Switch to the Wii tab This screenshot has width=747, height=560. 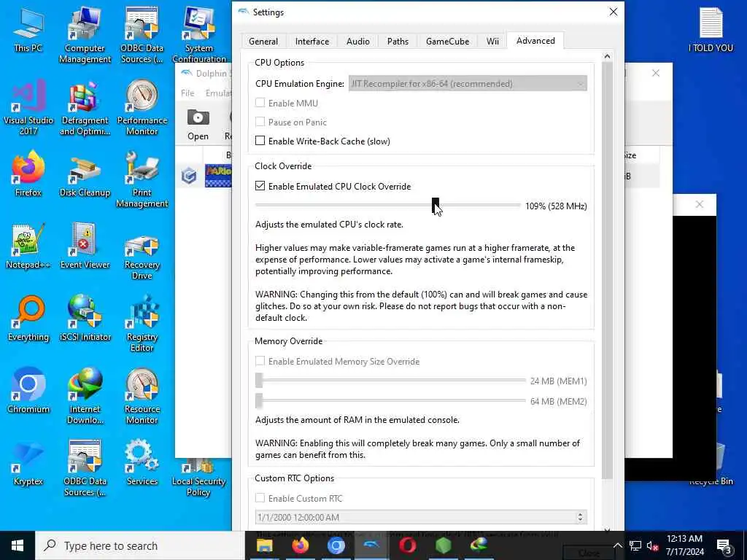click(x=492, y=42)
